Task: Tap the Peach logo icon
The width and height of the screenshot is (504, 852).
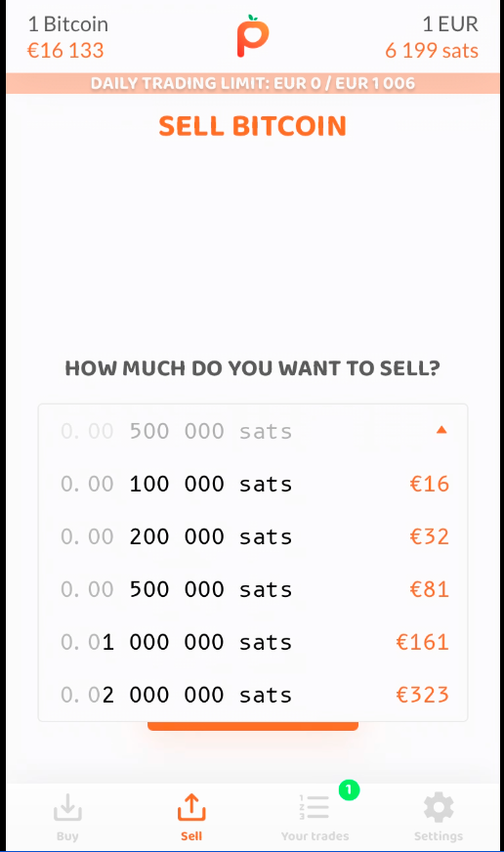Action: (x=253, y=36)
